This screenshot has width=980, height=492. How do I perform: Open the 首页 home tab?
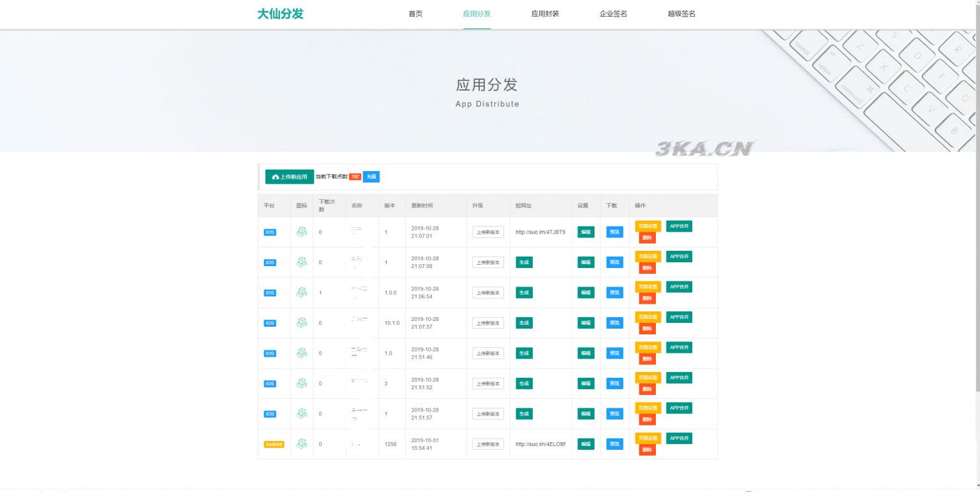(415, 14)
